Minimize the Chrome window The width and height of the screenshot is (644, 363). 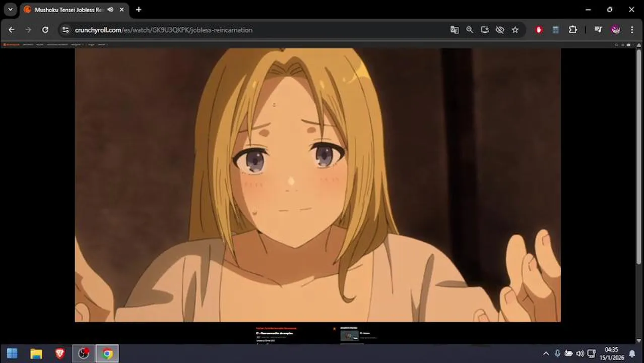click(x=588, y=10)
